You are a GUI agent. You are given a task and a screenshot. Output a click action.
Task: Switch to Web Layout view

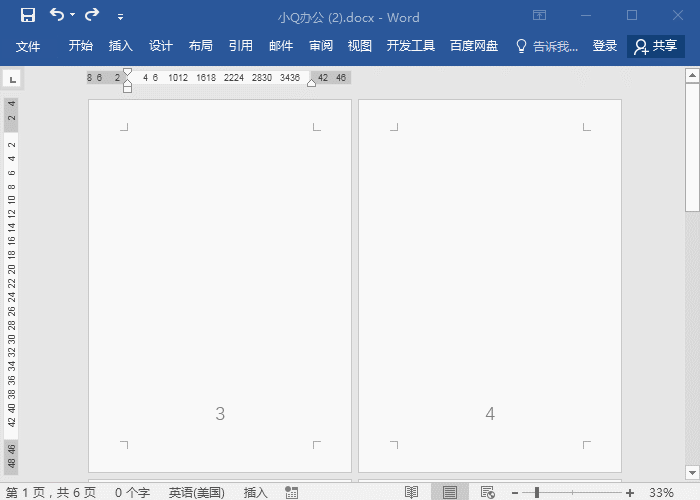(x=488, y=492)
